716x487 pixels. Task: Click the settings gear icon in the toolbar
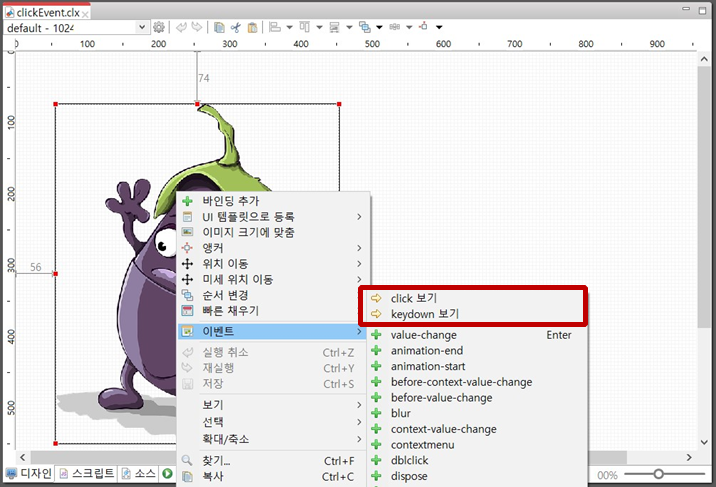tap(159, 27)
